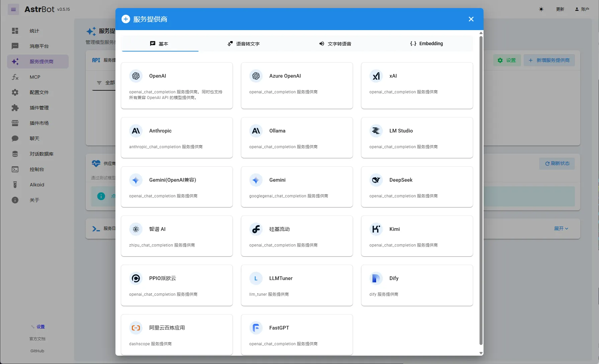The width and height of the screenshot is (599, 364).
Task: Click the zhipu_chat_completion description text
Action: click(x=162, y=245)
